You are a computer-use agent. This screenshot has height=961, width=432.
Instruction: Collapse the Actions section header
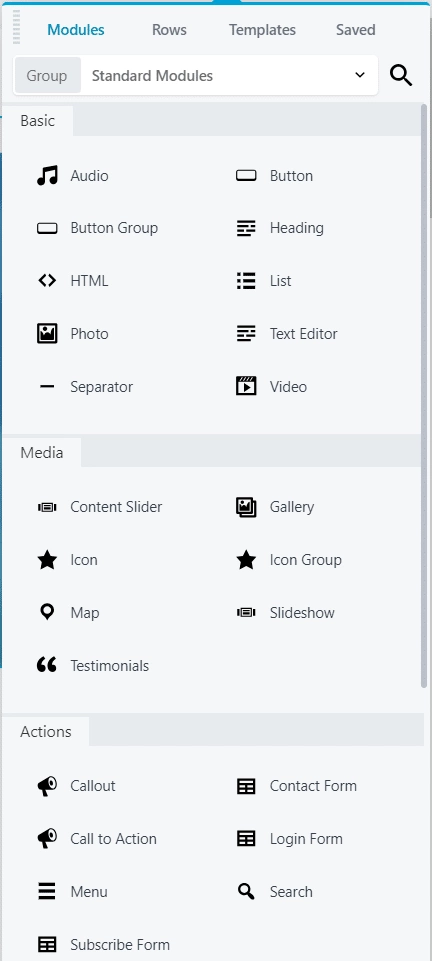(x=46, y=732)
